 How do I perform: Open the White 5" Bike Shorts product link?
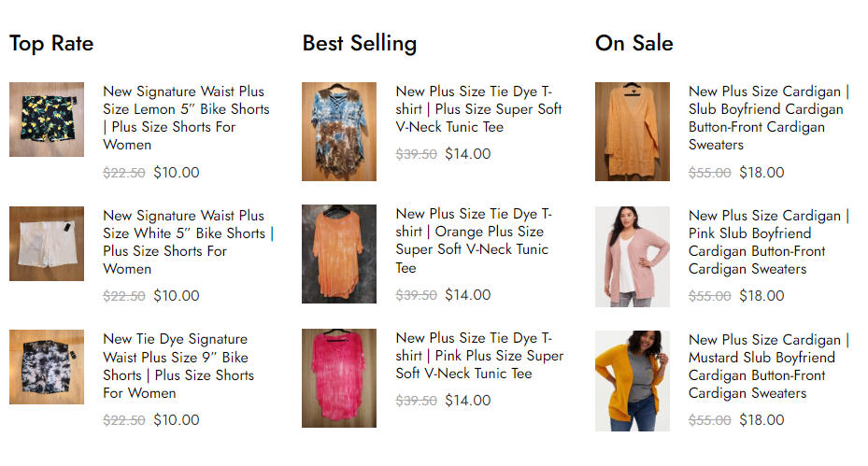coord(188,242)
